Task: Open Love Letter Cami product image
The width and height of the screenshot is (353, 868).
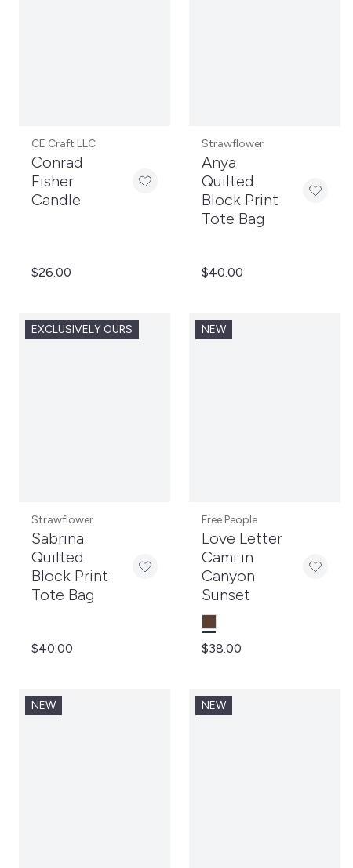Action: 265,408
